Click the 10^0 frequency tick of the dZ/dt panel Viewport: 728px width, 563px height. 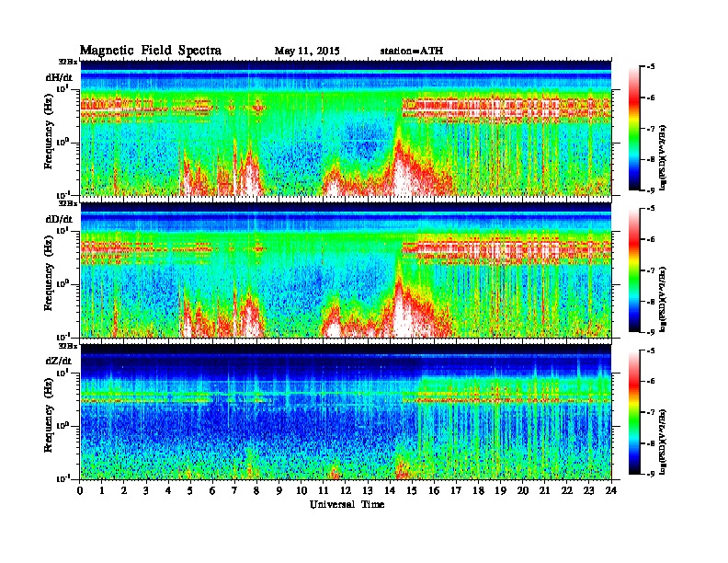tap(63, 425)
